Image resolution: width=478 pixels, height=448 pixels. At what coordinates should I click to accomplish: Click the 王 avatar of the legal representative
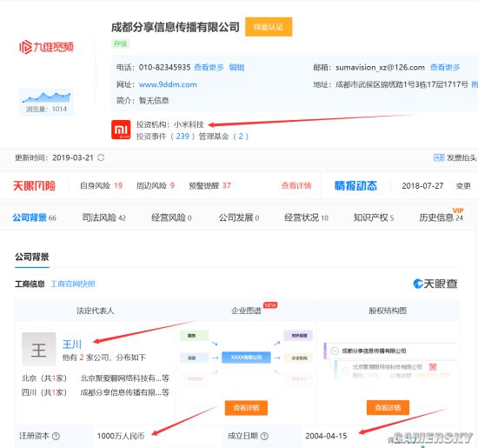point(39,350)
